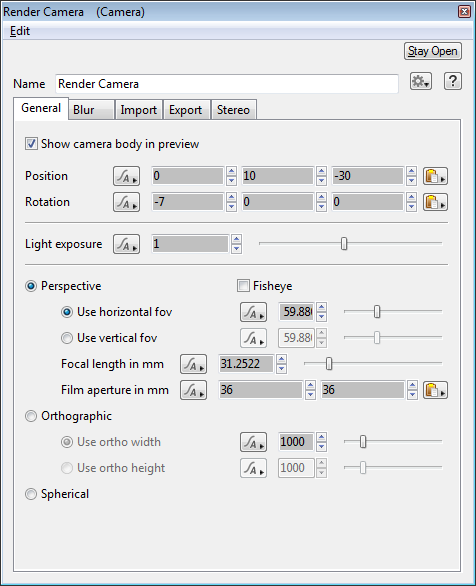The width and height of the screenshot is (476, 586).
Task: Open the horizontal fov animation button
Action: coord(253,312)
